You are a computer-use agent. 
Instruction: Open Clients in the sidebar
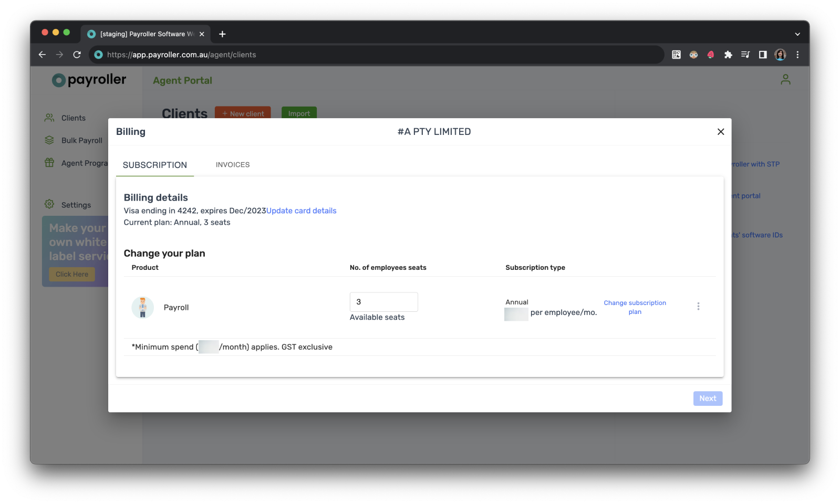coord(73,118)
